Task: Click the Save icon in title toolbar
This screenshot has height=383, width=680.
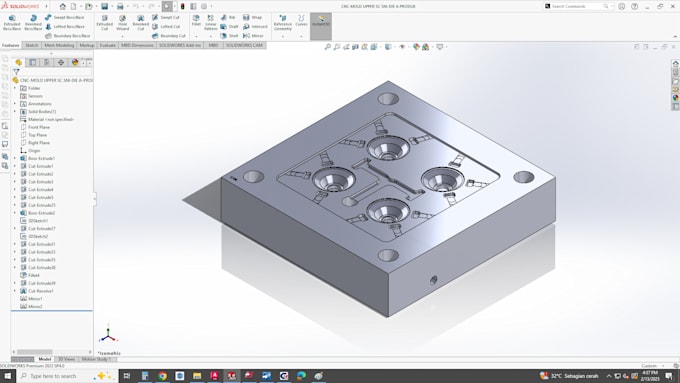Action: tap(105, 7)
